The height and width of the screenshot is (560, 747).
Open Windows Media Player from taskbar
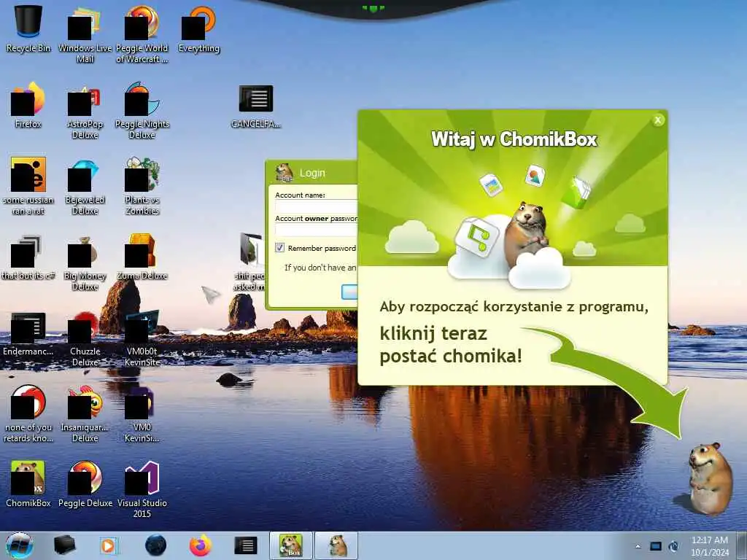point(109,545)
